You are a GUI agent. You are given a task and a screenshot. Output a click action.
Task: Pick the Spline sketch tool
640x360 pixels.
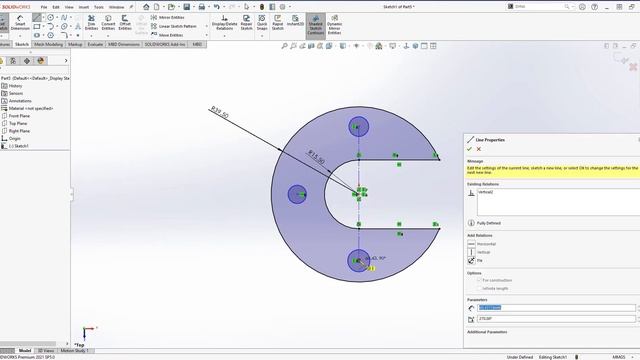coord(64,18)
